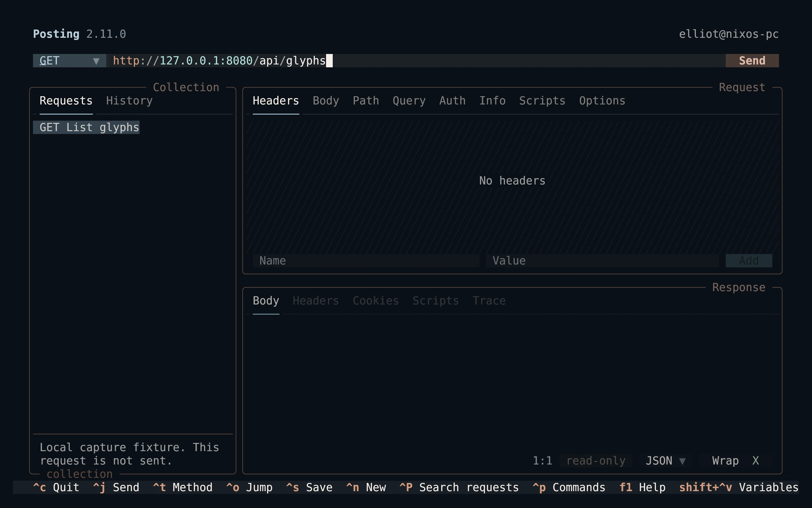812x508 pixels.
Task: Click f1 Help in footer
Action: [642, 487]
